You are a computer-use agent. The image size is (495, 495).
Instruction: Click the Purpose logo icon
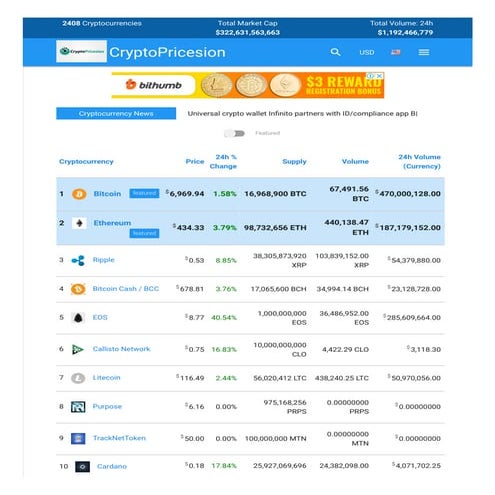pos(78,407)
